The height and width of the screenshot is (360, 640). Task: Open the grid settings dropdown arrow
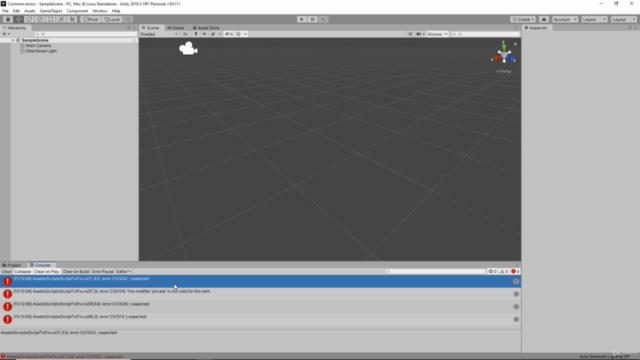pyautogui.click(x=245, y=34)
